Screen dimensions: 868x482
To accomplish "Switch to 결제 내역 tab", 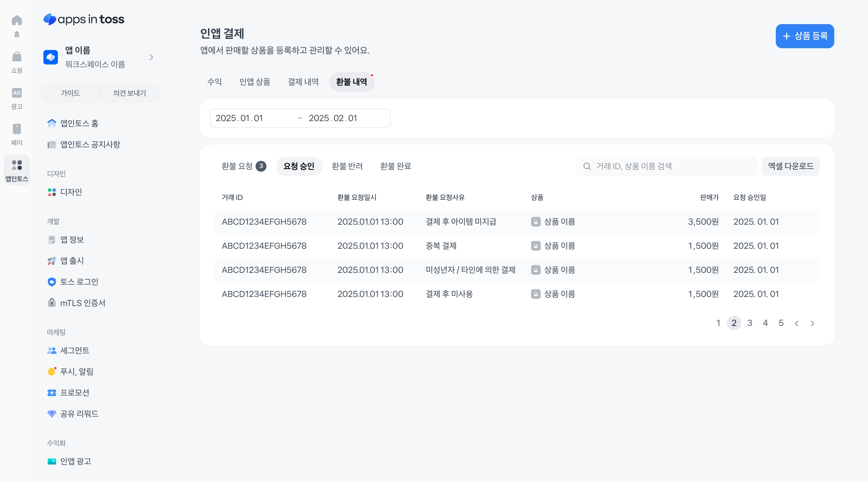I will [303, 82].
